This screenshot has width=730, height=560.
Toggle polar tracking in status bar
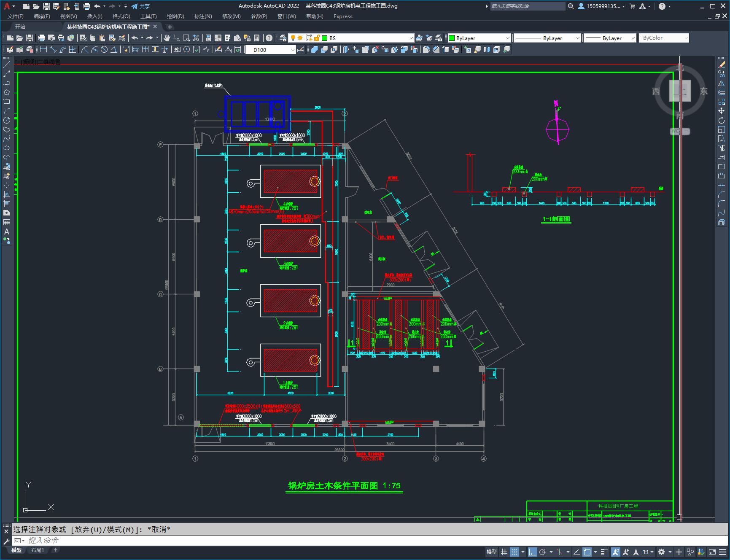coord(543,552)
